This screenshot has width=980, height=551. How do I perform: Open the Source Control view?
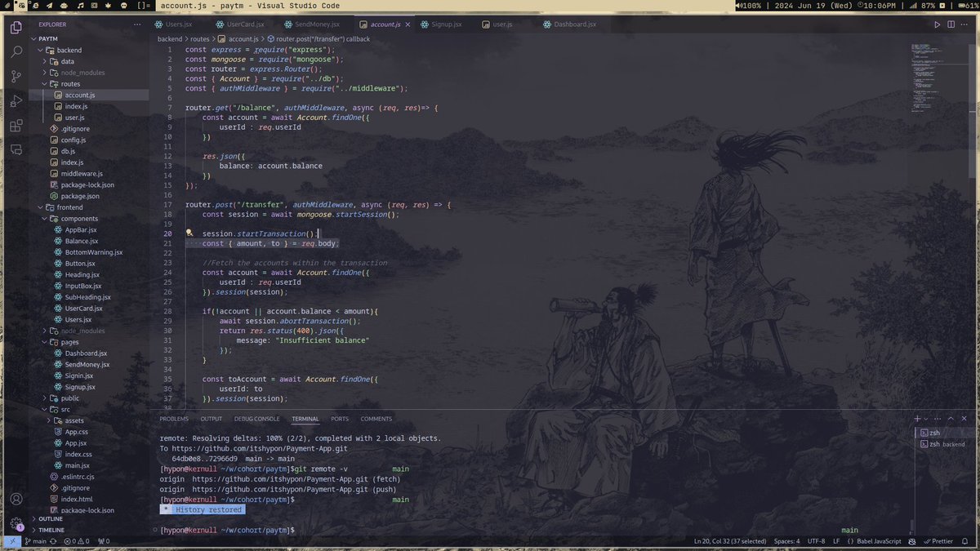[x=16, y=76]
